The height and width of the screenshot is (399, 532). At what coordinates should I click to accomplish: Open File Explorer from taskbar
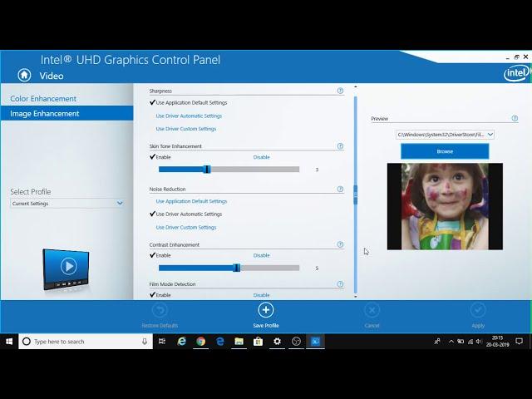239,342
